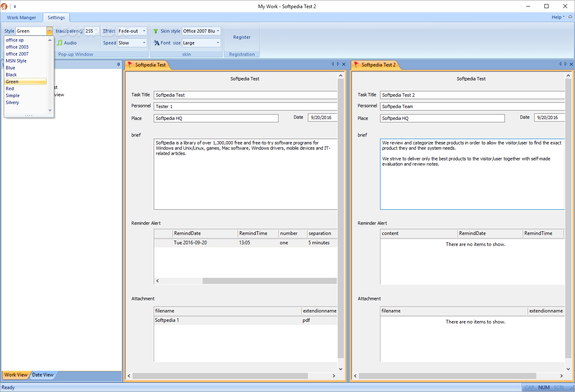575x392 pixels.
Task: Click the flag icon on Softpedia Test tab
Action: [130, 64]
